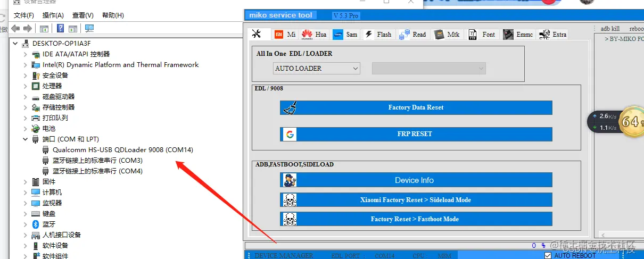
Task: Select the 打印队列 print queue icon
Action: point(36,118)
